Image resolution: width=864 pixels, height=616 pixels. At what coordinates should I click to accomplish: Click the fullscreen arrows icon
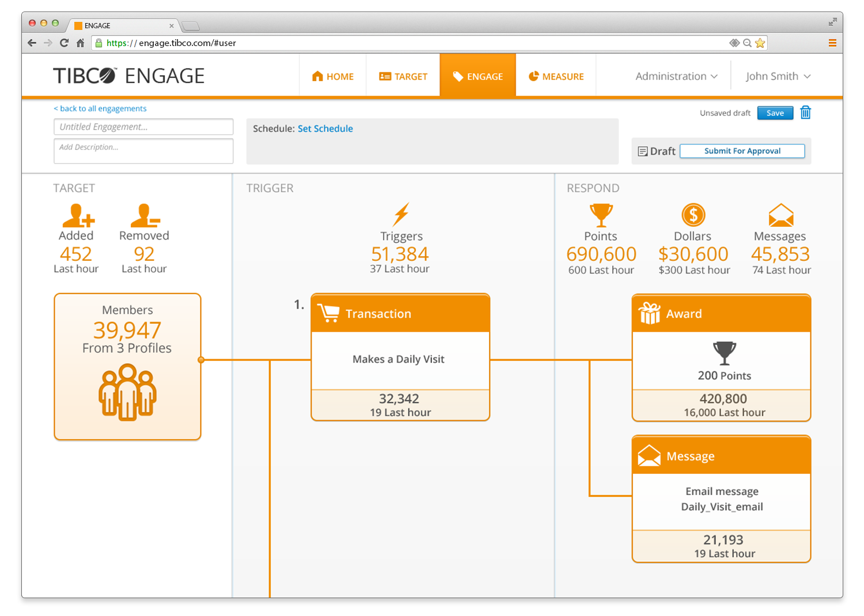pos(832,22)
